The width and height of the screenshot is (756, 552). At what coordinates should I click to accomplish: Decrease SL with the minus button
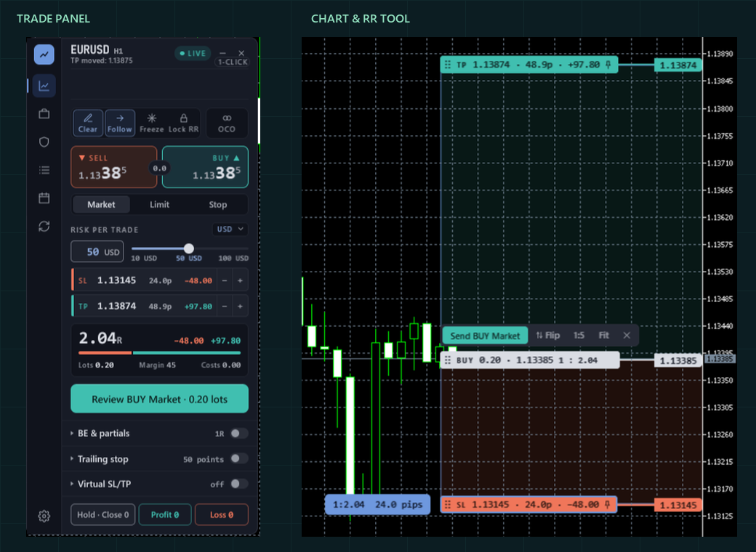pos(225,280)
